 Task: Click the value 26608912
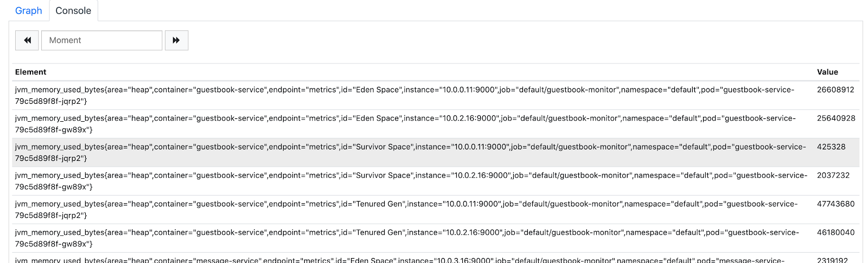[x=835, y=90]
